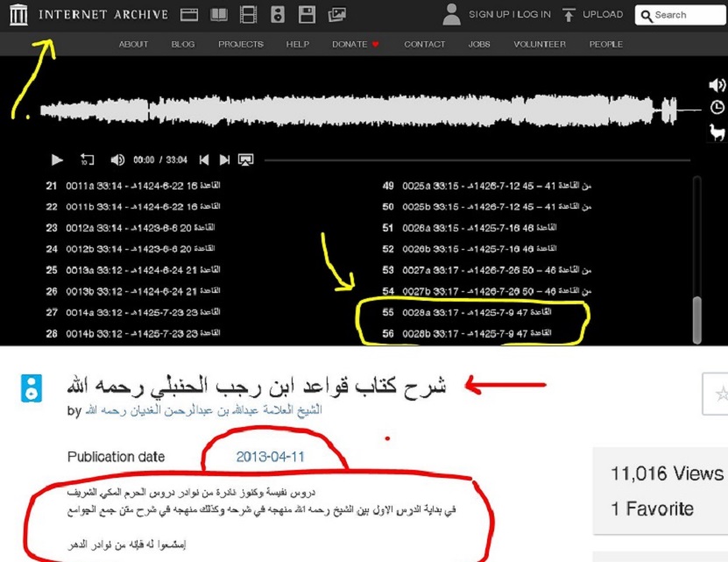This screenshot has width=728, height=562.
Task: Rewind 10 seconds in the player
Action: click(x=87, y=160)
